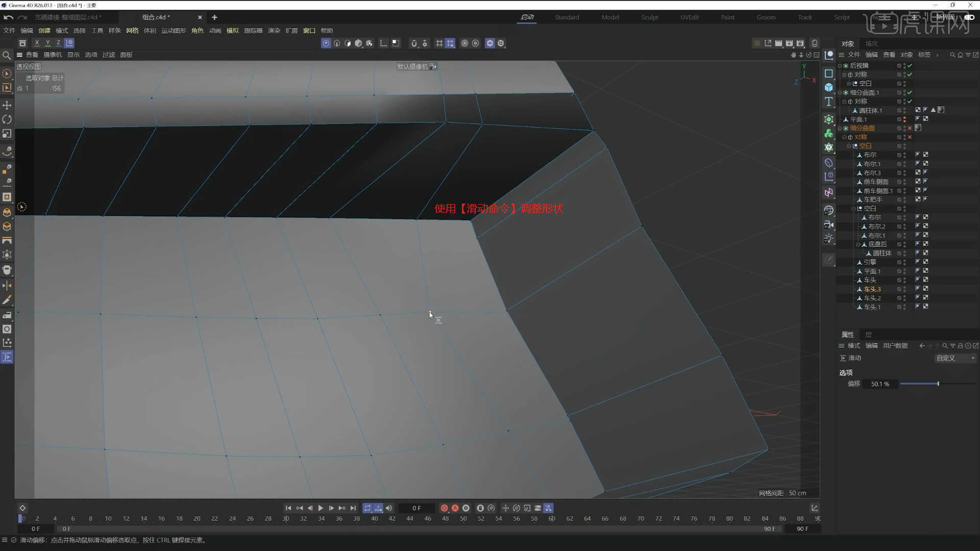Image resolution: width=980 pixels, height=551 pixels.
Task: Click the record active objects button
Action: point(444,508)
